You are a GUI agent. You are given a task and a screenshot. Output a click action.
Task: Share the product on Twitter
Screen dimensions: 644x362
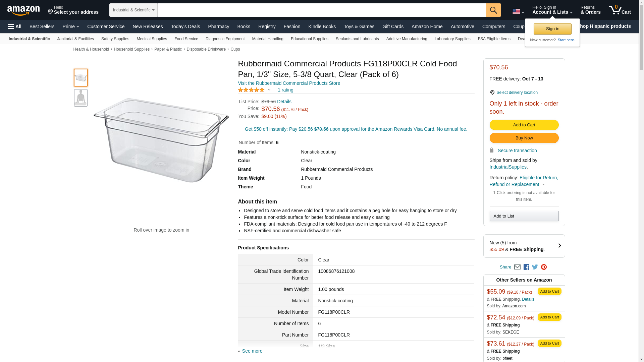click(535, 267)
